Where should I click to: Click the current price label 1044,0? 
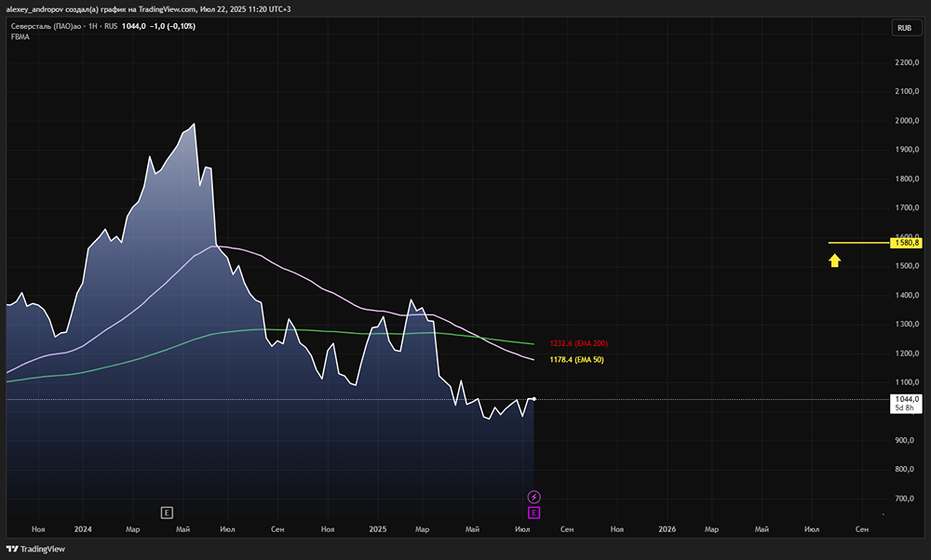pos(905,398)
